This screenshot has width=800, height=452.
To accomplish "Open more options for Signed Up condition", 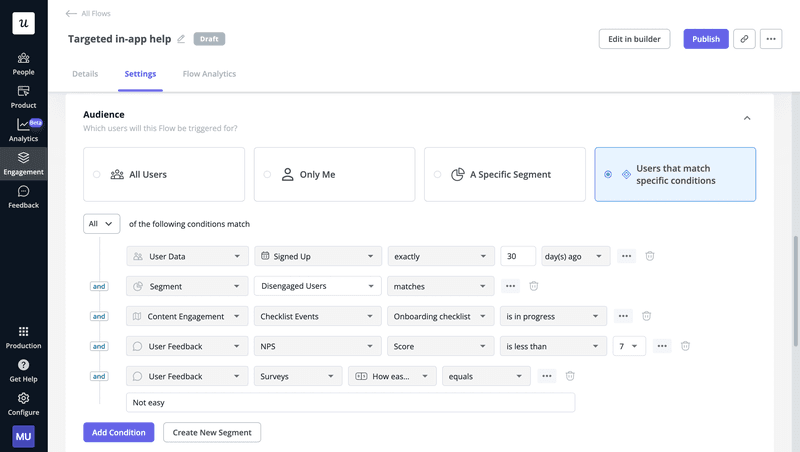I will (x=627, y=256).
